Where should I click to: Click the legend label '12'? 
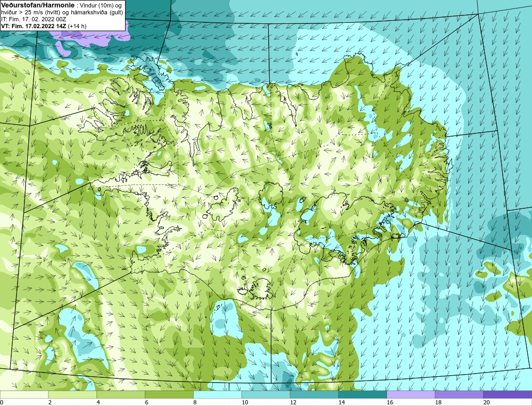click(293, 402)
